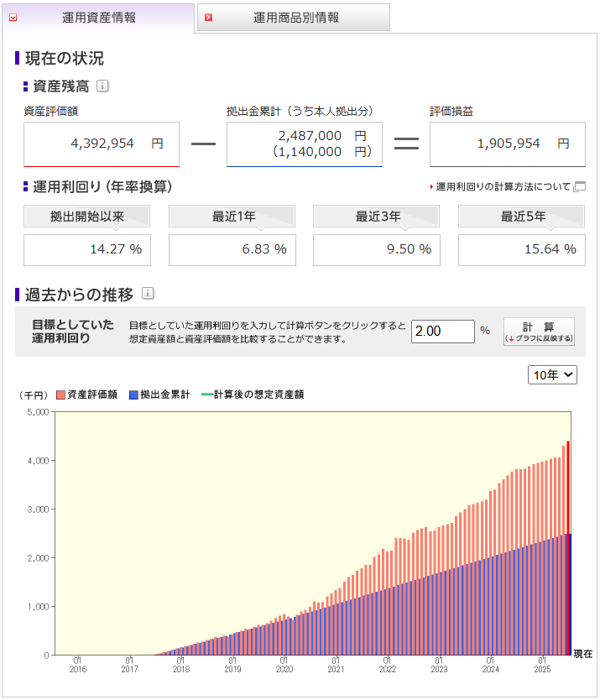Click the target yield input showing 2.00

(x=443, y=331)
